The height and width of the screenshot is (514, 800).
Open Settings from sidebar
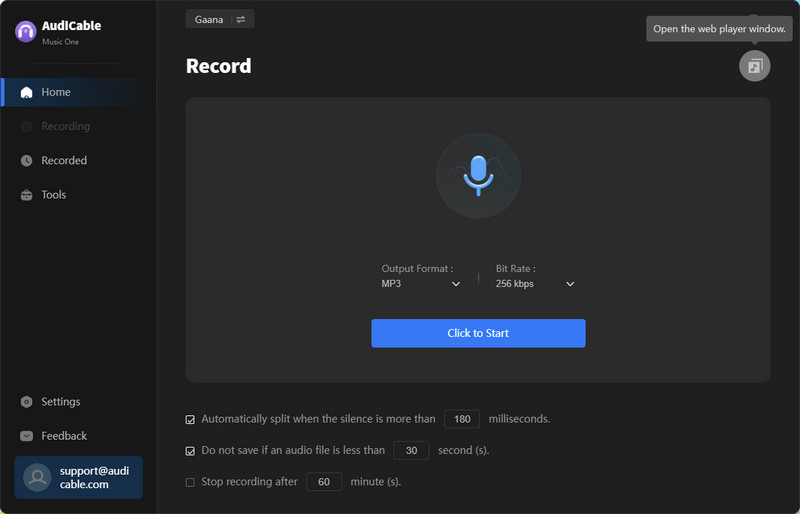[78, 402]
